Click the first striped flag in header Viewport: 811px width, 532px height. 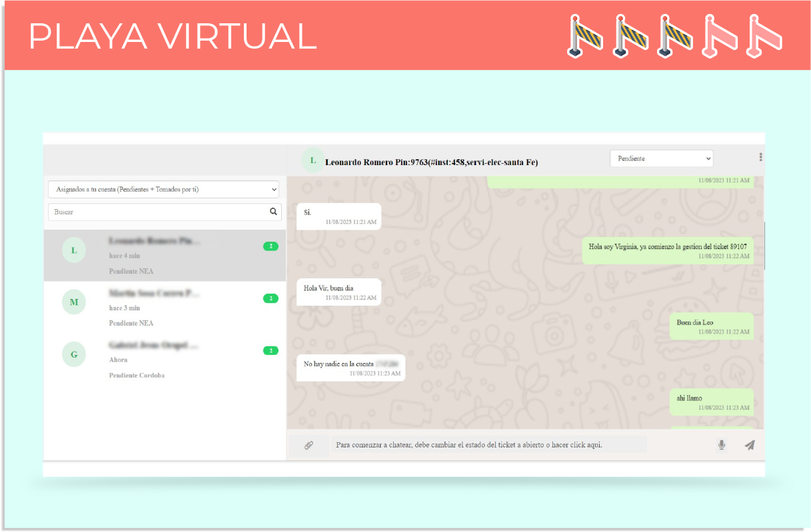tap(584, 35)
